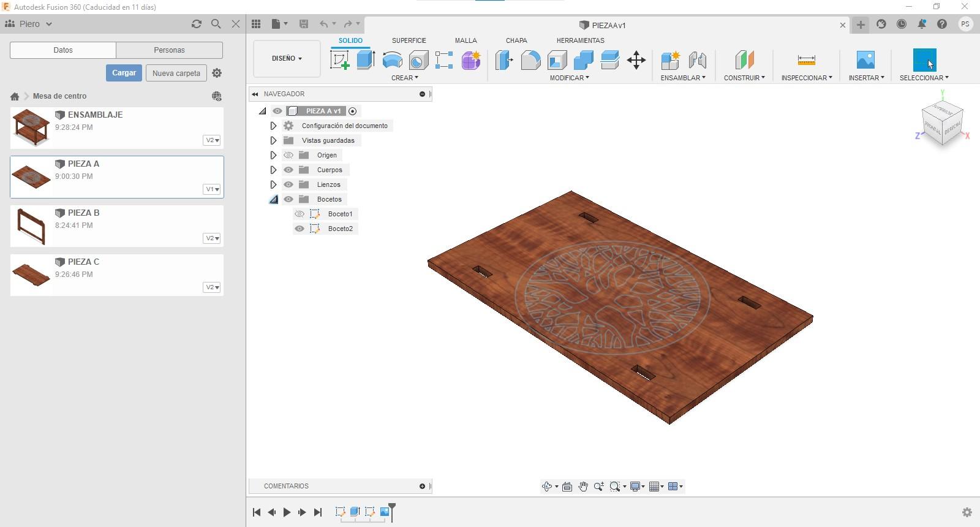The image size is (980, 527).
Task: Open the MODIFICAR dropdown menu
Action: [570, 78]
